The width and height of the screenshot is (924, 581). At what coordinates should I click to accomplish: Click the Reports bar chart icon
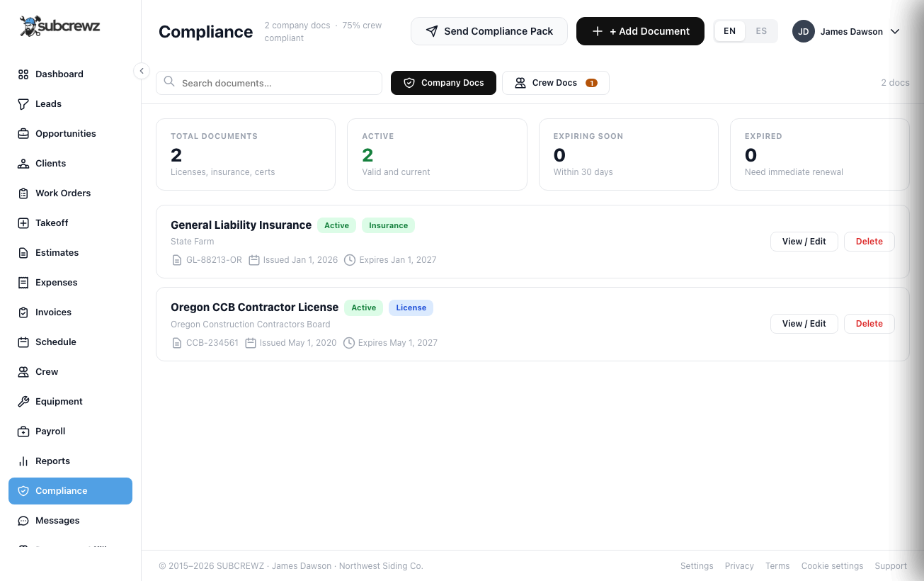click(x=23, y=461)
